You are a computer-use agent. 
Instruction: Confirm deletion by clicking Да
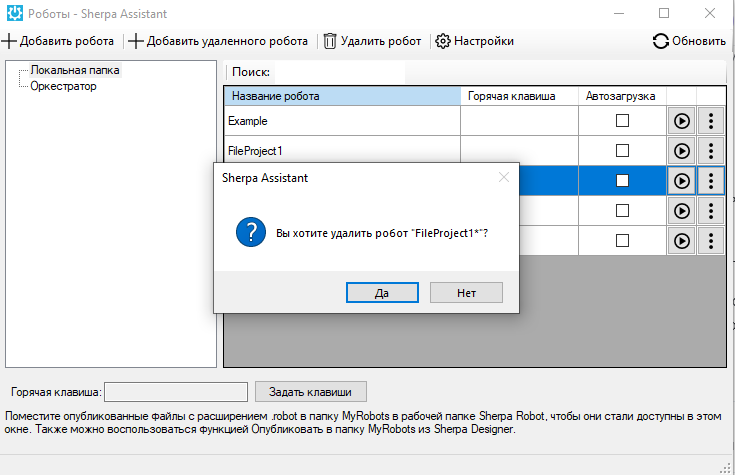pyautogui.click(x=382, y=293)
